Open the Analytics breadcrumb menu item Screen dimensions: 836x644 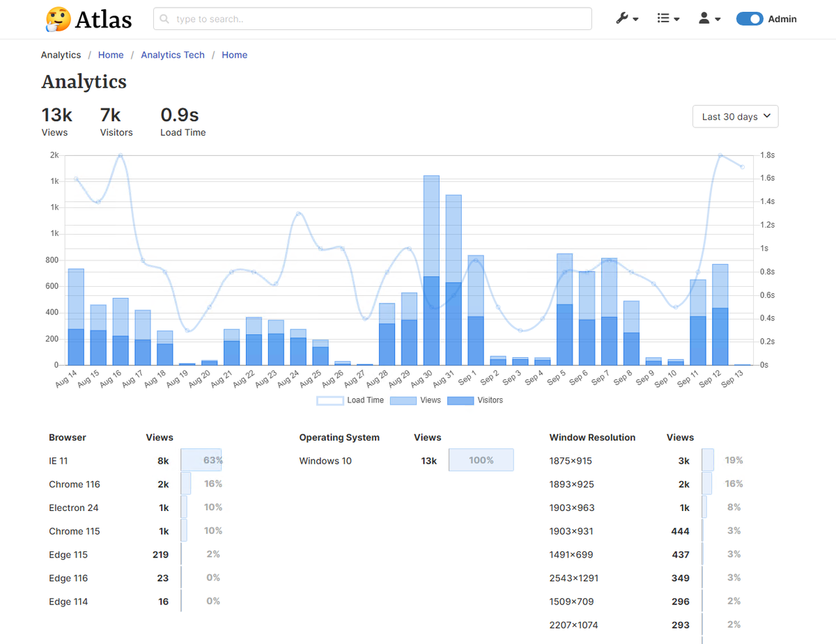tap(61, 54)
